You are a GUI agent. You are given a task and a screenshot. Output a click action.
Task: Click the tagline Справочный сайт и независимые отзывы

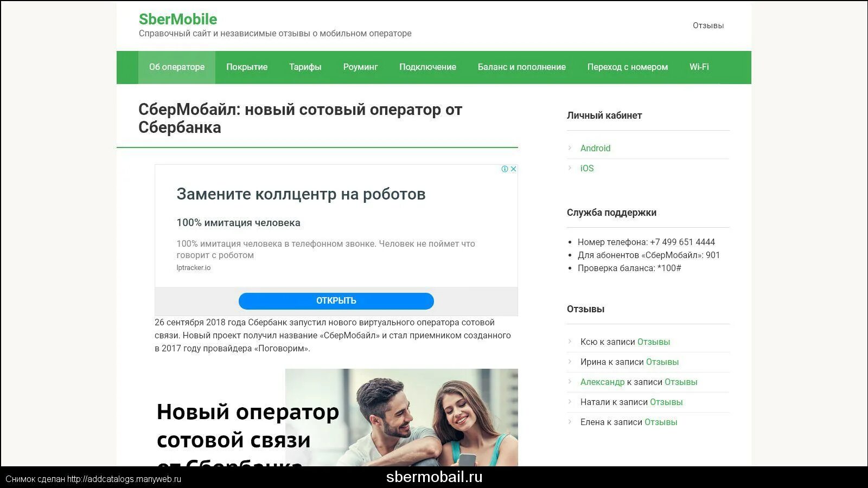275,34
